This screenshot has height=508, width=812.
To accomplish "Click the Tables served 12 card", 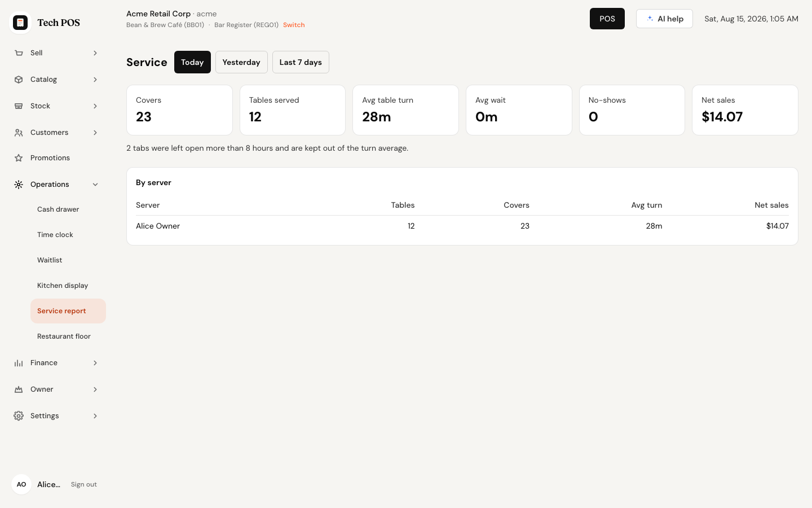I will (x=293, y=110).
